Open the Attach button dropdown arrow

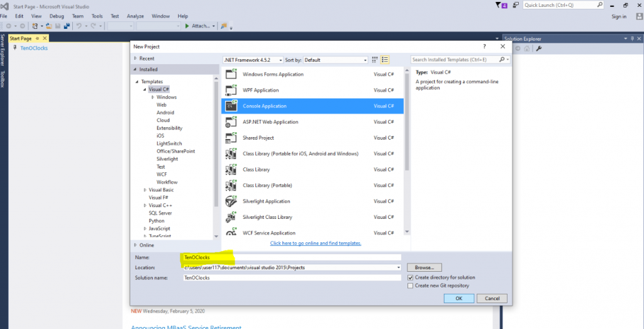click(214, 26)
